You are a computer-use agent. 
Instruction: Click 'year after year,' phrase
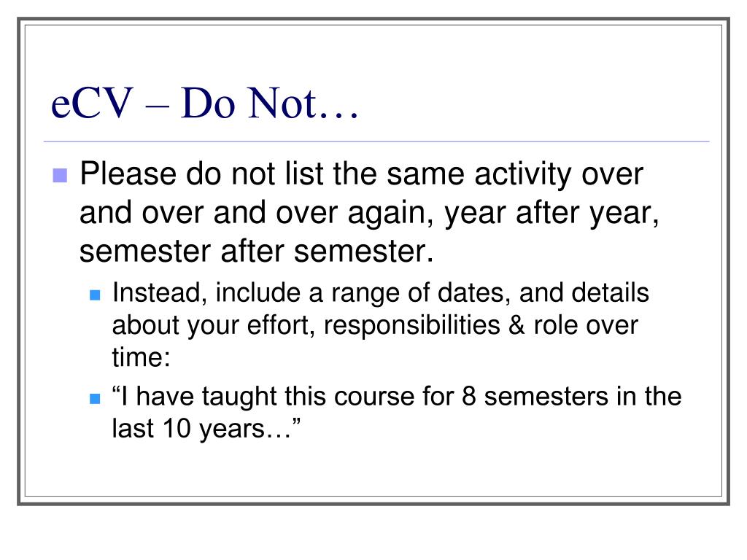pos(552,213)
